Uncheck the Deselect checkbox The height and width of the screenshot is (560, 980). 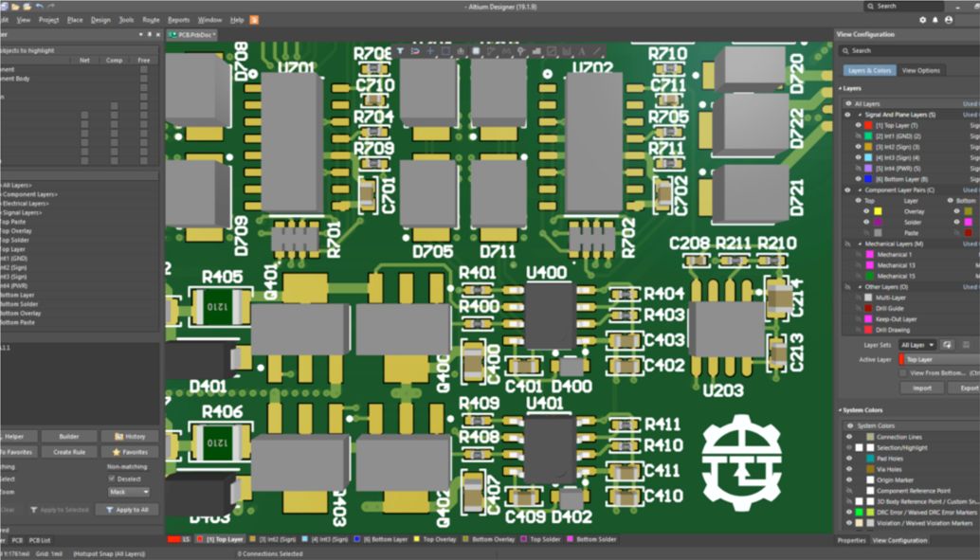click(x=110, y=479)
